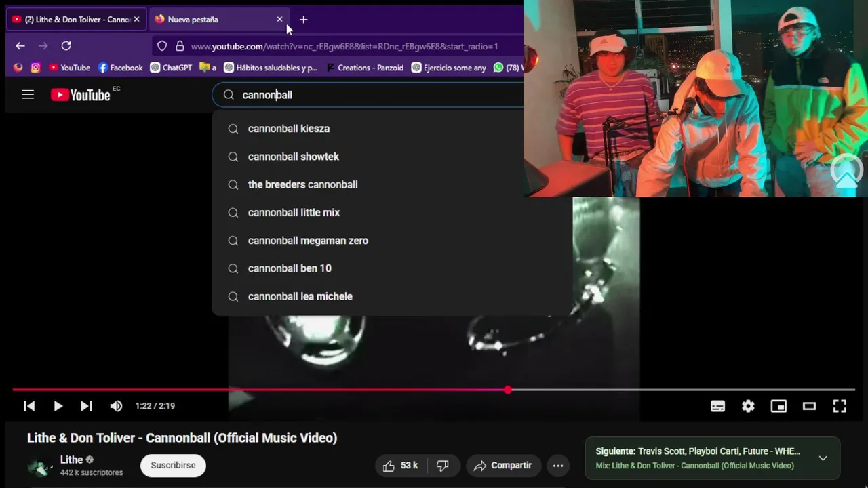This screenshot has width=868, height=488.
Task: Open video settings gear
Action: (748, 406)
